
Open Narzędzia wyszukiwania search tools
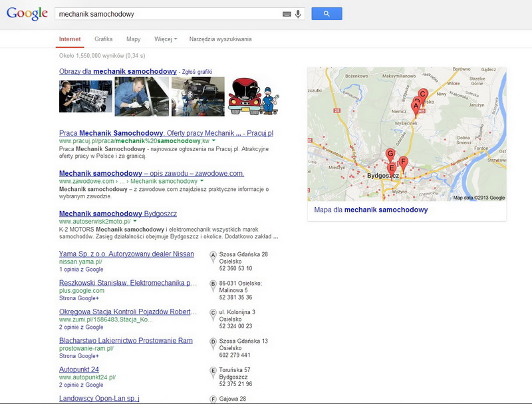tap(220, 39)
